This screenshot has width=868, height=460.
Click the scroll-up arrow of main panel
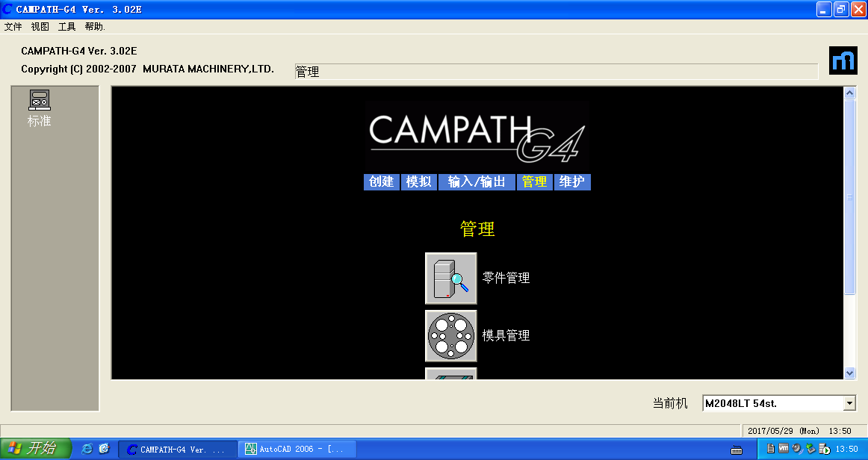[850, 93]
